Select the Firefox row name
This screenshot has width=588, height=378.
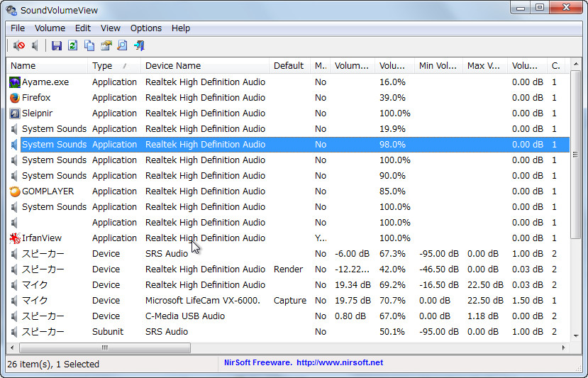pos(36,98)
